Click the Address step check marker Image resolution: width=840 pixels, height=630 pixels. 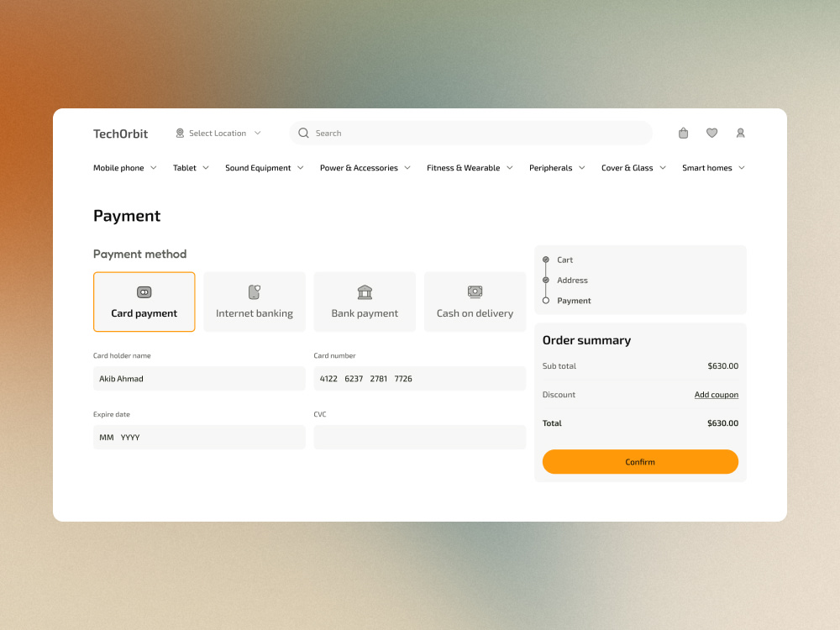pos(546,281)
